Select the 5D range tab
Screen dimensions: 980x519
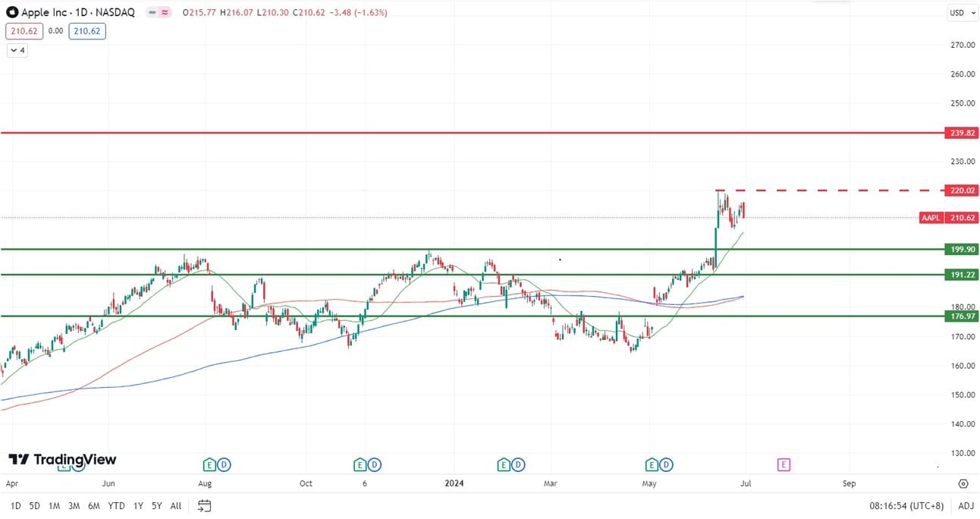(35, 505)
